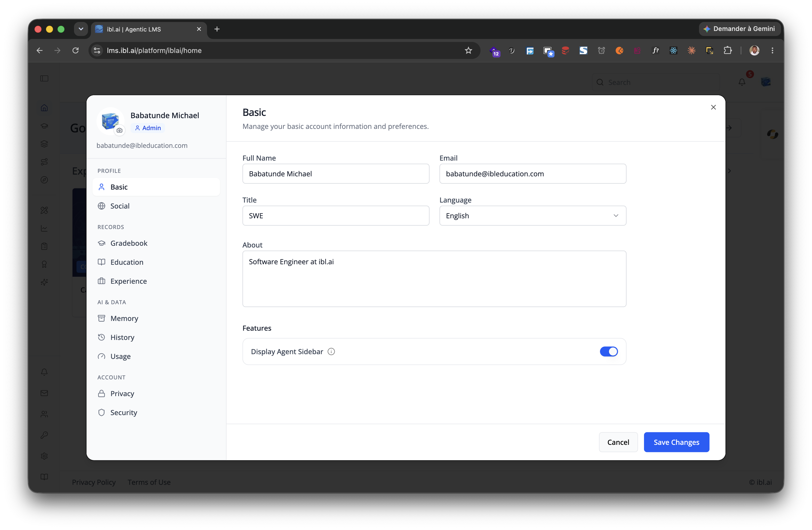
Task: Toggle the LMS sidebar panel icon
Action: coord(44,79)
